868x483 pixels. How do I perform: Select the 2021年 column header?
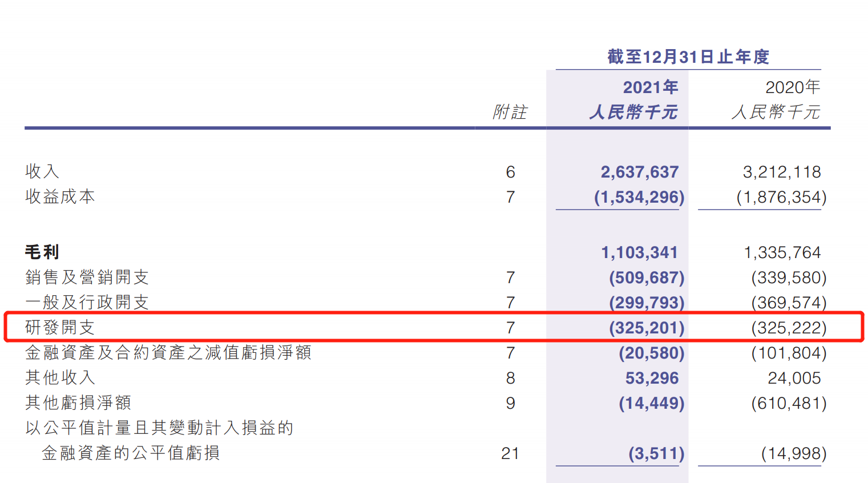[651, 87]
